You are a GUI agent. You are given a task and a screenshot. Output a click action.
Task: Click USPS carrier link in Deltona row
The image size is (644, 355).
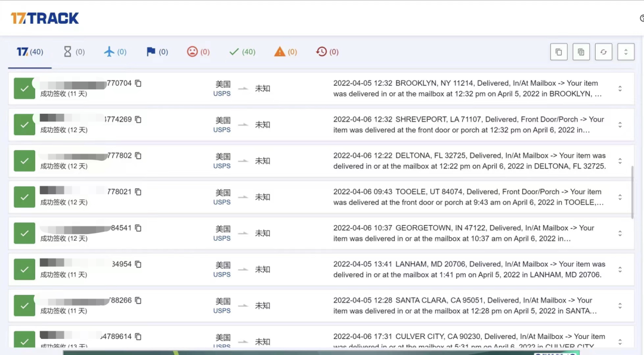222,166
